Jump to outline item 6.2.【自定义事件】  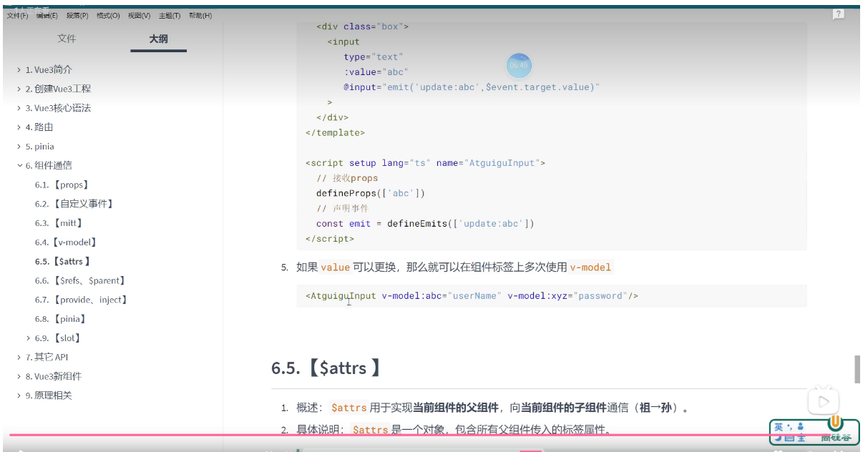click(x=74, y=204)
